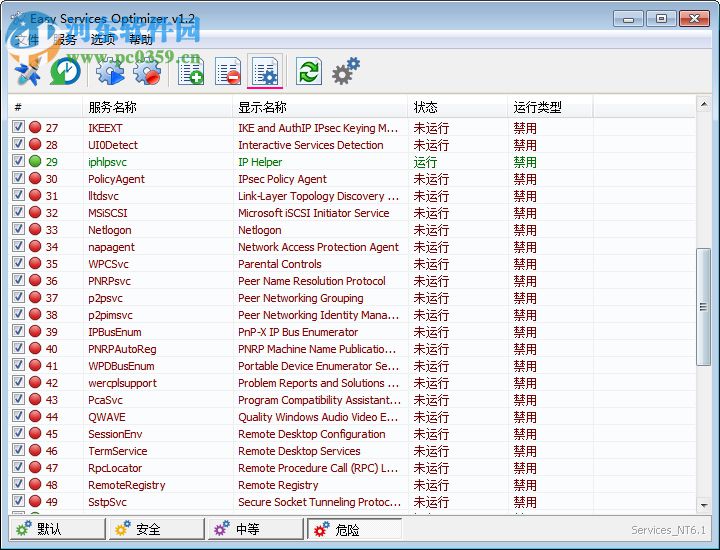720x550 pixels.
Task: Select the PNRPsvc service name
Action: coord(109,281)
